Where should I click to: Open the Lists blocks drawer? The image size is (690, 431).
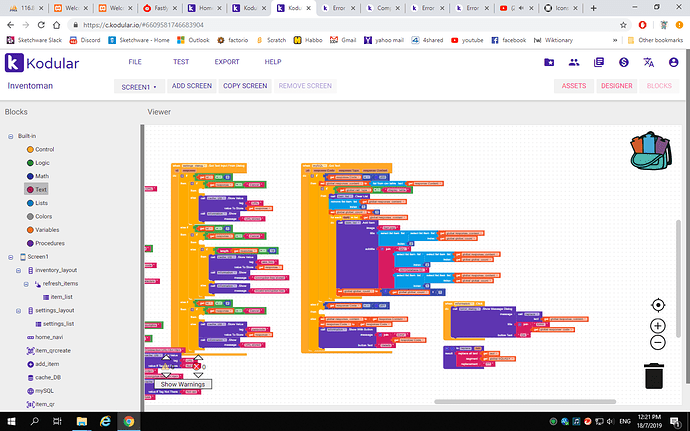[x=37, y=203]
